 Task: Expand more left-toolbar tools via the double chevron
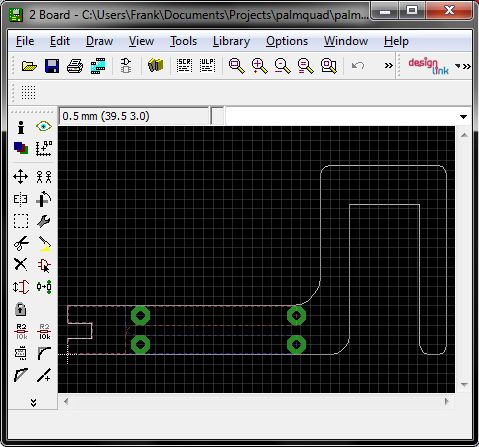33,402
